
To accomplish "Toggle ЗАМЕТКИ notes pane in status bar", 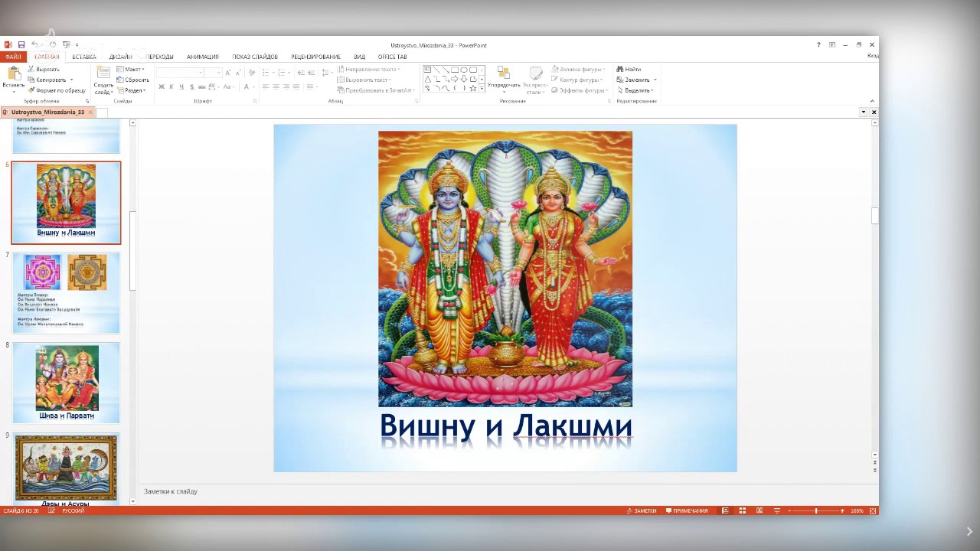I will pyautogui.click(x=642, y=510).
